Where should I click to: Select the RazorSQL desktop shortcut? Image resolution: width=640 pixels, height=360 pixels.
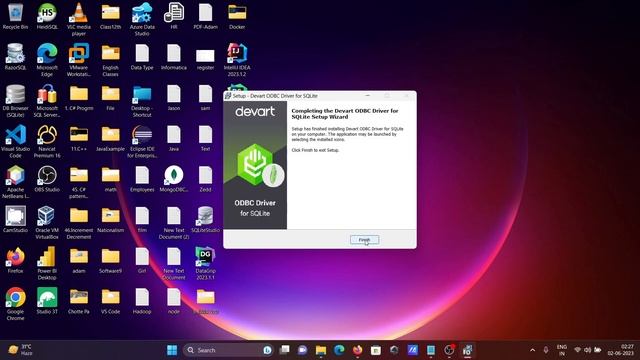coord(16,57)
